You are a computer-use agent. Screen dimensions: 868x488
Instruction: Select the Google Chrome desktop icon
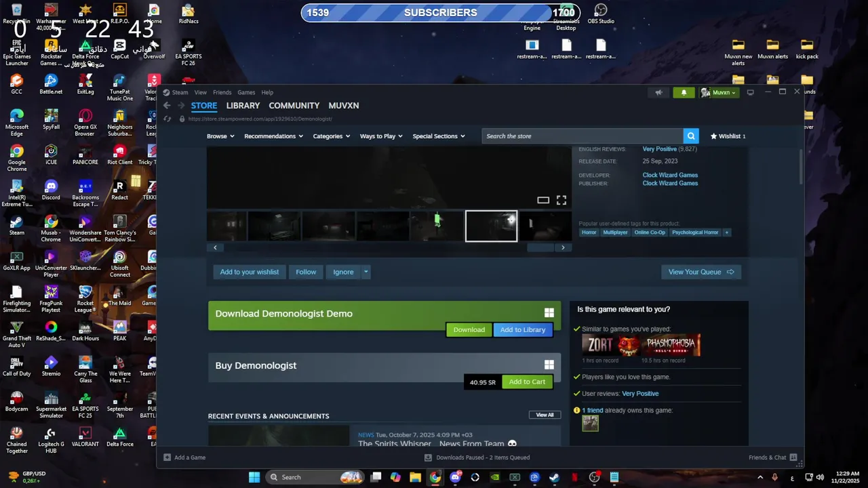17,157
